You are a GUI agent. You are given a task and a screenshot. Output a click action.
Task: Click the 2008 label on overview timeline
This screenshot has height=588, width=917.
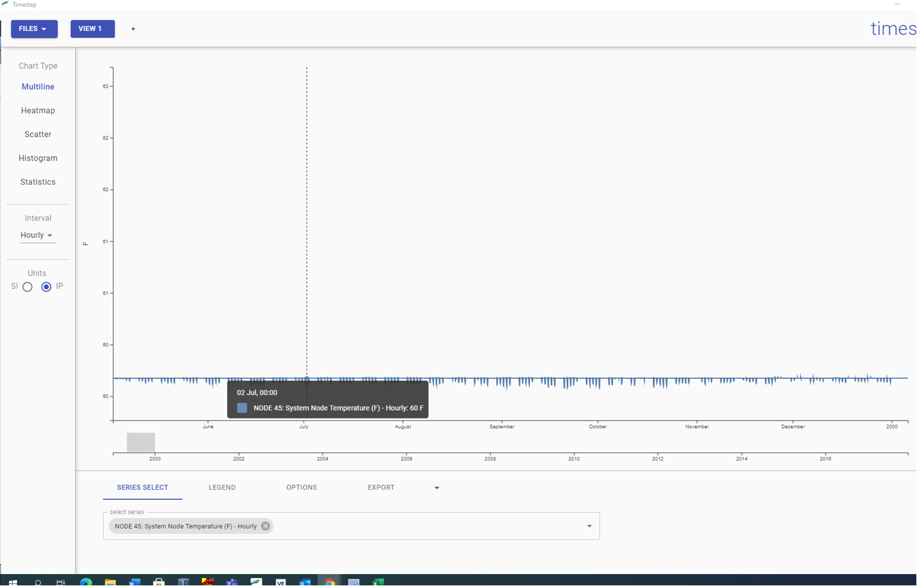click(490, 459)
